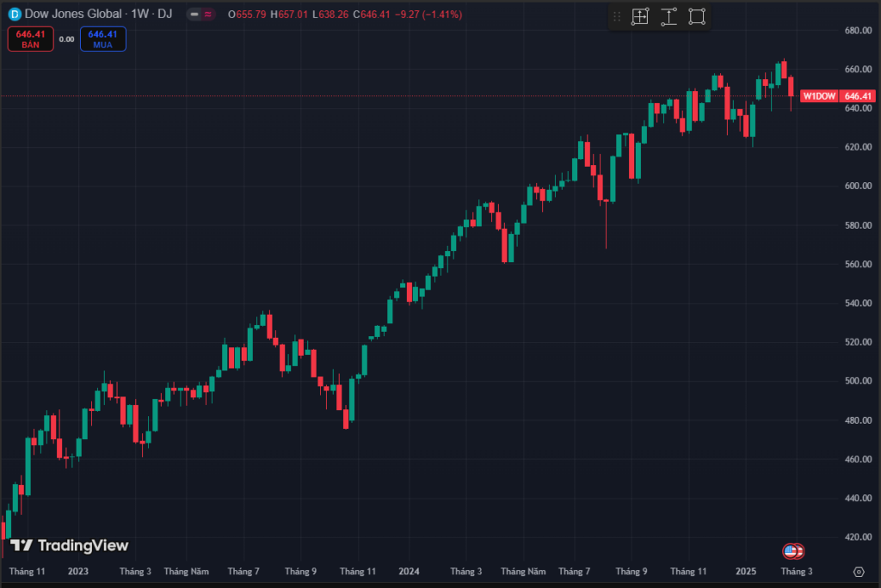The width and height of the screenshot is (881, 588).
Task: Click the O655.79 open price value
Action: click(x=247, y=15)
